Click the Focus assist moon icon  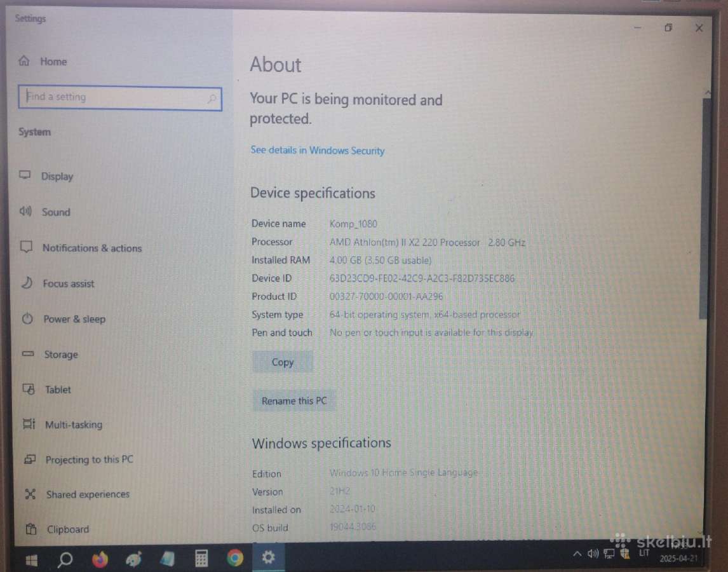coord(27,283)
